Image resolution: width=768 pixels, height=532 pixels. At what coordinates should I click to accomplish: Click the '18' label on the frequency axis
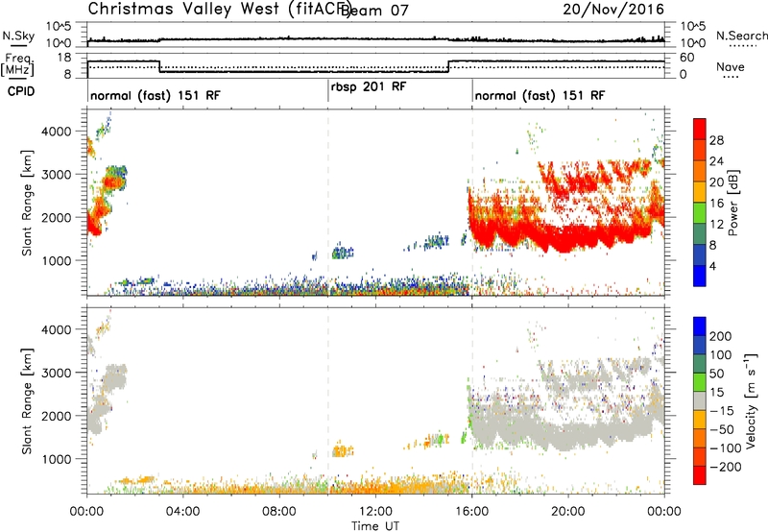pyautogui.click(x=64, y=58)
